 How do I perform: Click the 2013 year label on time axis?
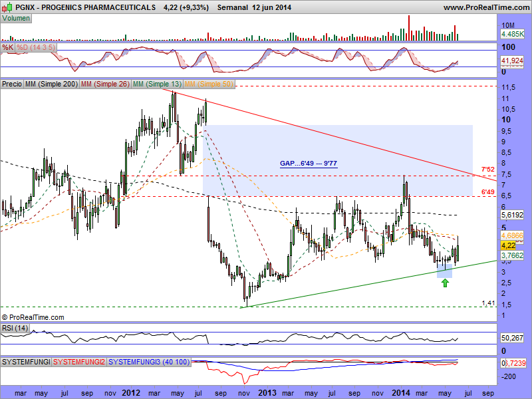click(267, 393)
